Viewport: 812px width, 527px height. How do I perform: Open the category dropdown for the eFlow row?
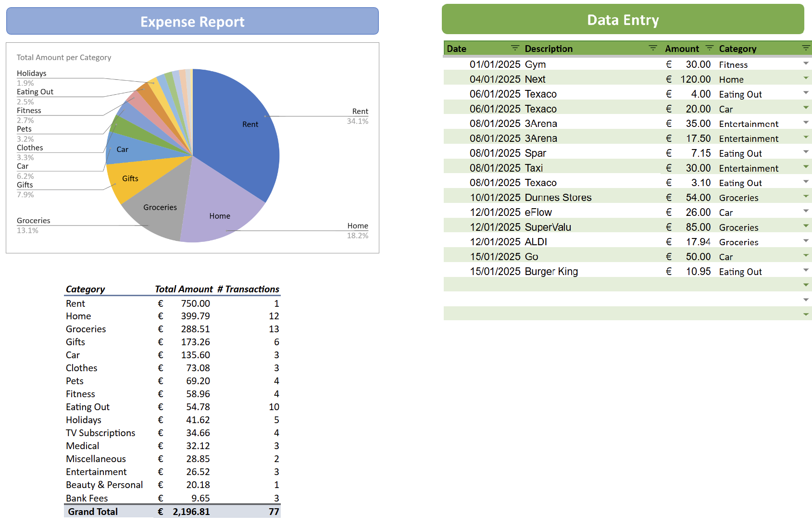(806, 212)
